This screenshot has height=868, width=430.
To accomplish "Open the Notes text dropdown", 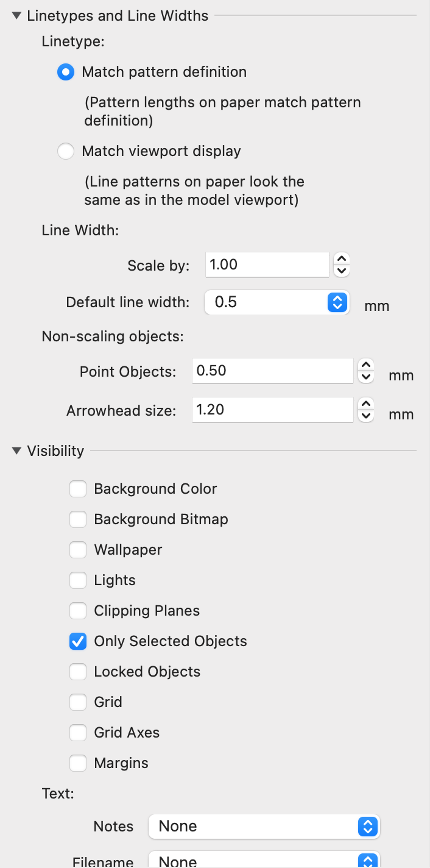I will (264, 827).
